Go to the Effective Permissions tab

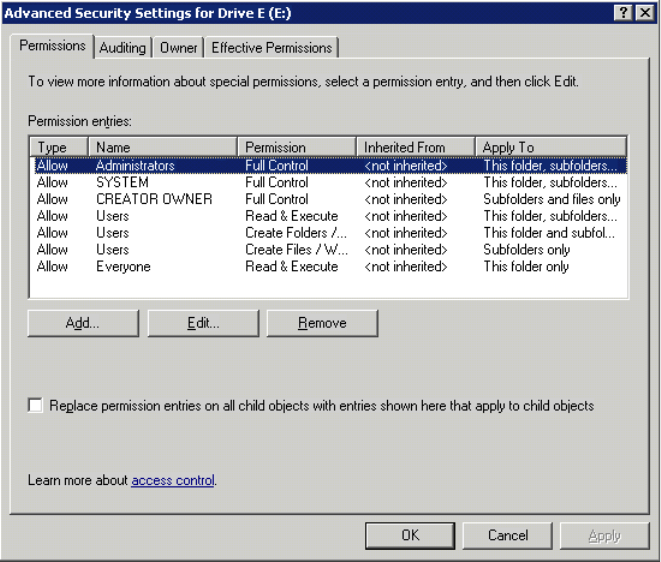(271, 48)
